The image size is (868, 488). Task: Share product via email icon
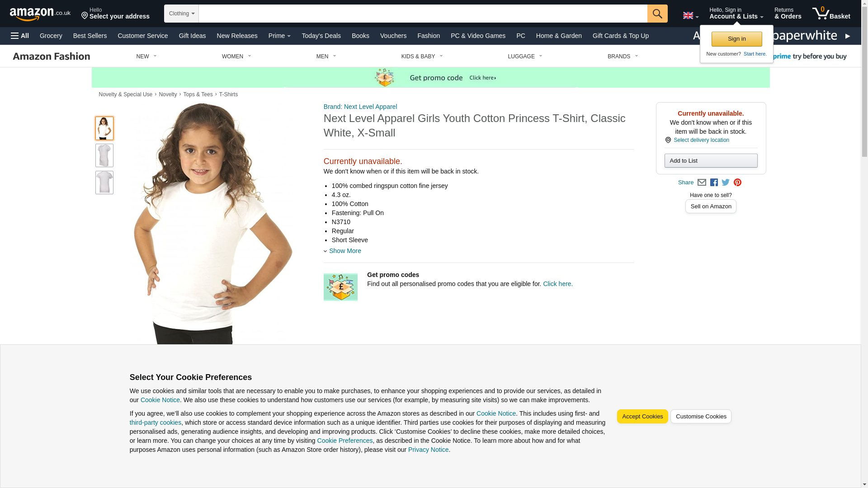pos(702,183)
